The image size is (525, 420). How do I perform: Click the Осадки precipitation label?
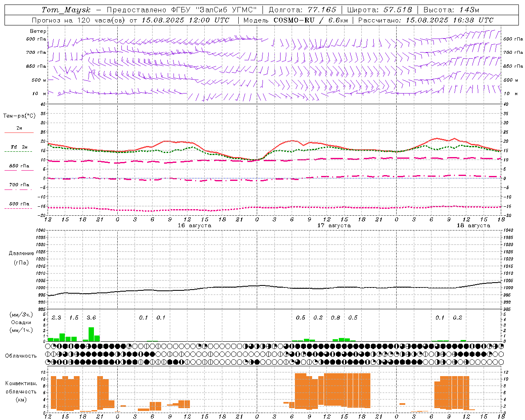click(21, 322)
